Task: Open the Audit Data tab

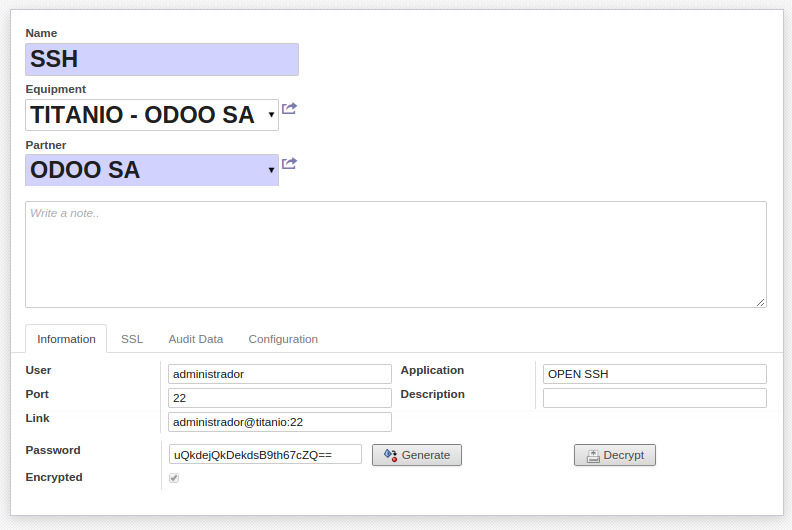Action: pos(196,339)
